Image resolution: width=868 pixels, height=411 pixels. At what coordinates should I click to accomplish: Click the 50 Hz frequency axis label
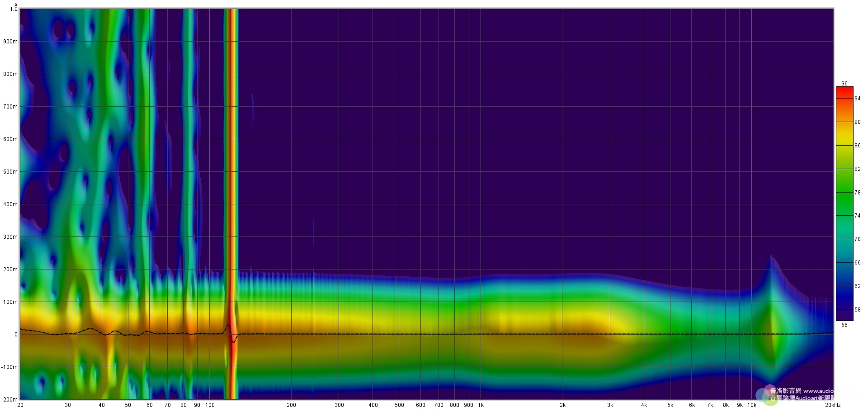tap(128, 405)
